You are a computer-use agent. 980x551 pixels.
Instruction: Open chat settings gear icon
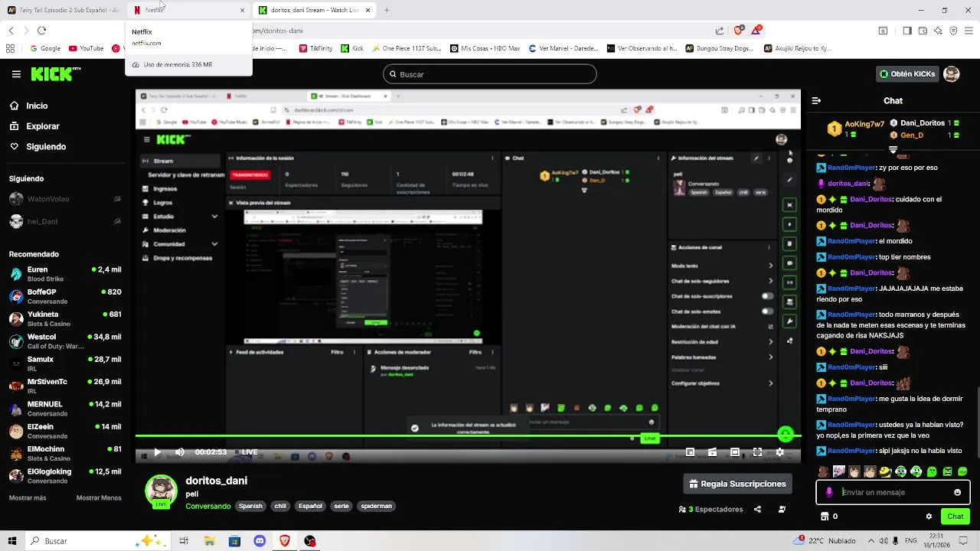point(929,517)
